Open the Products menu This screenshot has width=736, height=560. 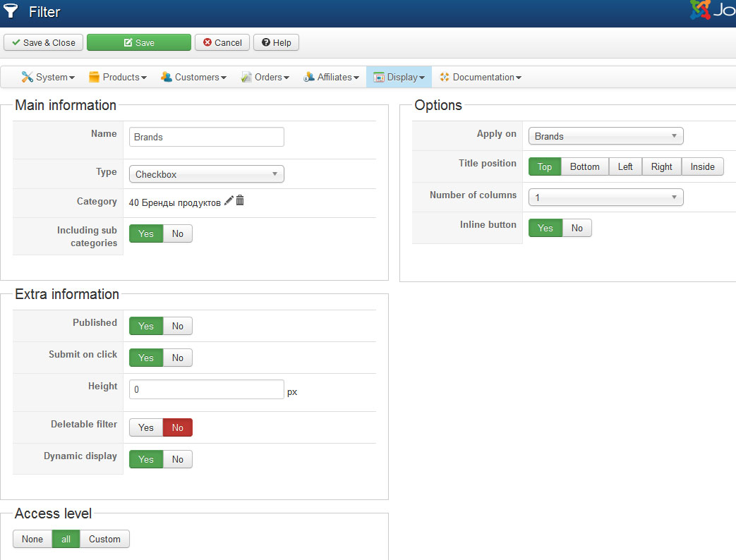117,77
